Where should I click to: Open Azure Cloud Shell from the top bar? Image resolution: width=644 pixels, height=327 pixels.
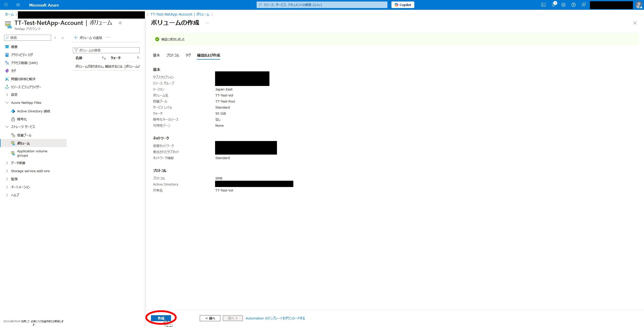point(543,5)
